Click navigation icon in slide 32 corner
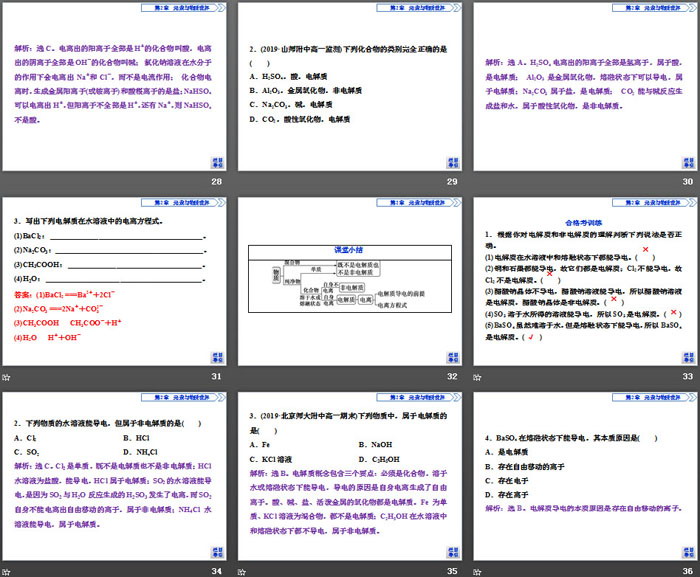The height and width of the screenshot is (577, 700). click(453, 358)
